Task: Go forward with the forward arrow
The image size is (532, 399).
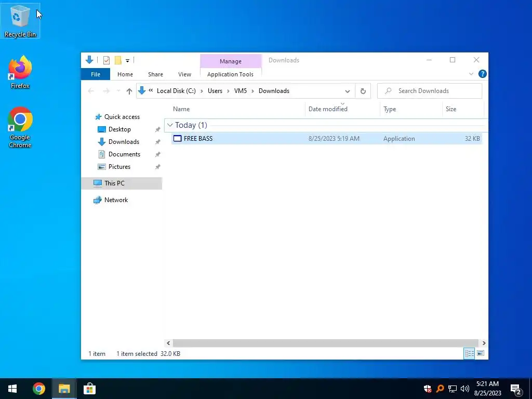Action: (106, 91)
